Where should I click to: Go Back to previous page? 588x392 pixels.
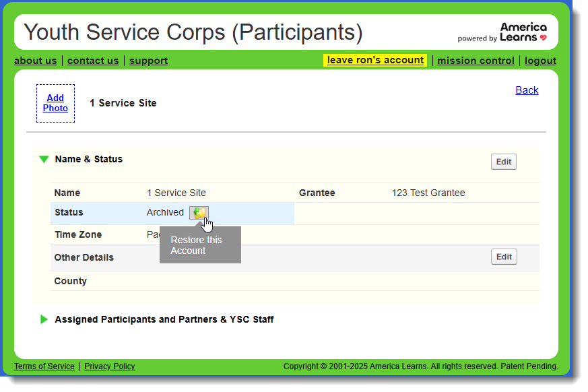click(527, 90)
